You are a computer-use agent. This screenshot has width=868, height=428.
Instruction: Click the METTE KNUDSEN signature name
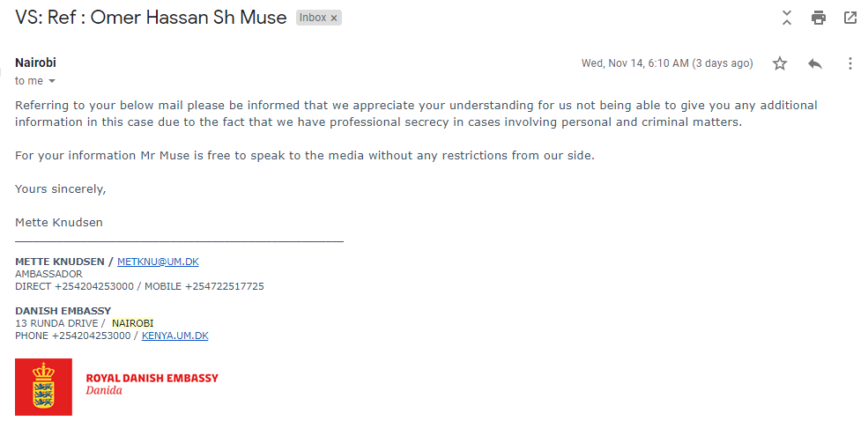tap(60, 262)
